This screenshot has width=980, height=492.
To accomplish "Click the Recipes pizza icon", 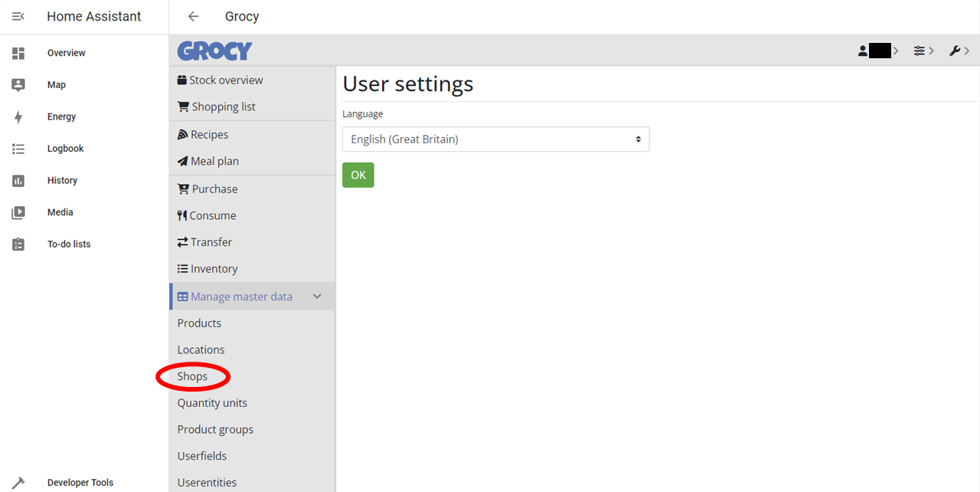I will 182,134.
